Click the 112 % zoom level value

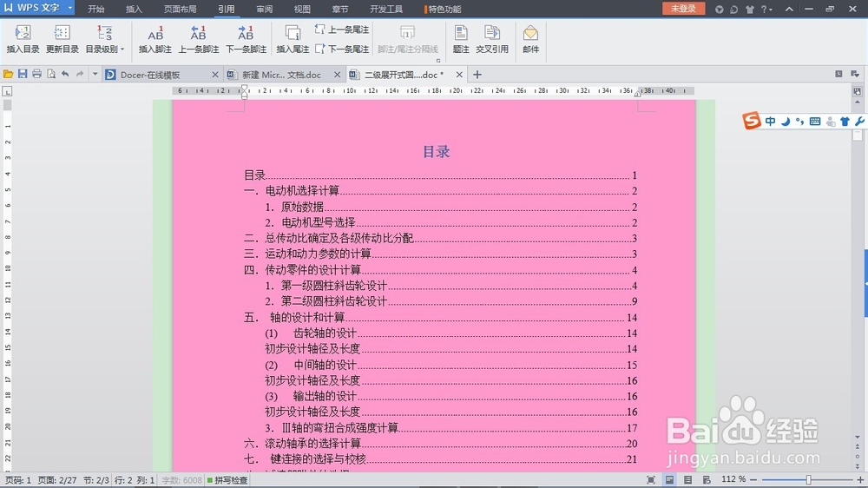[x=733, y=479]
